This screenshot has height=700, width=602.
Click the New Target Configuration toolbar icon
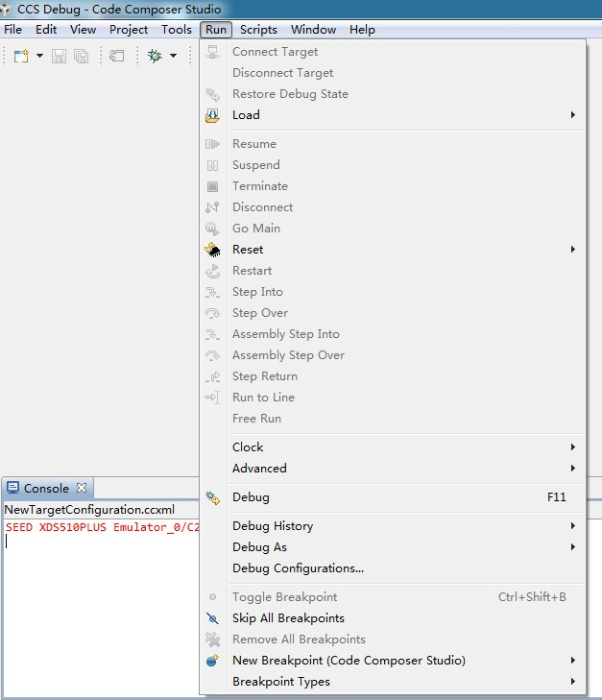tap(117, 56)
